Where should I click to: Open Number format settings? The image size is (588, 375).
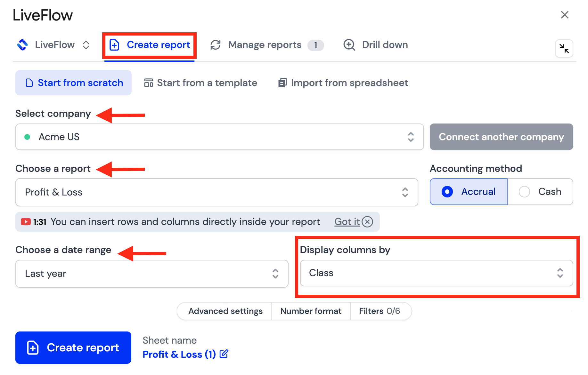click(x=311, y=311)
